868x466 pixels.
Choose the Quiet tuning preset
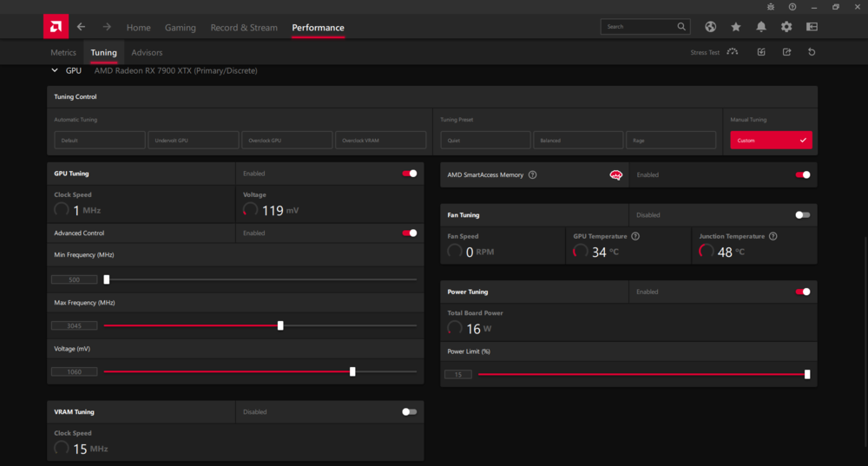[x=484, y=140]
